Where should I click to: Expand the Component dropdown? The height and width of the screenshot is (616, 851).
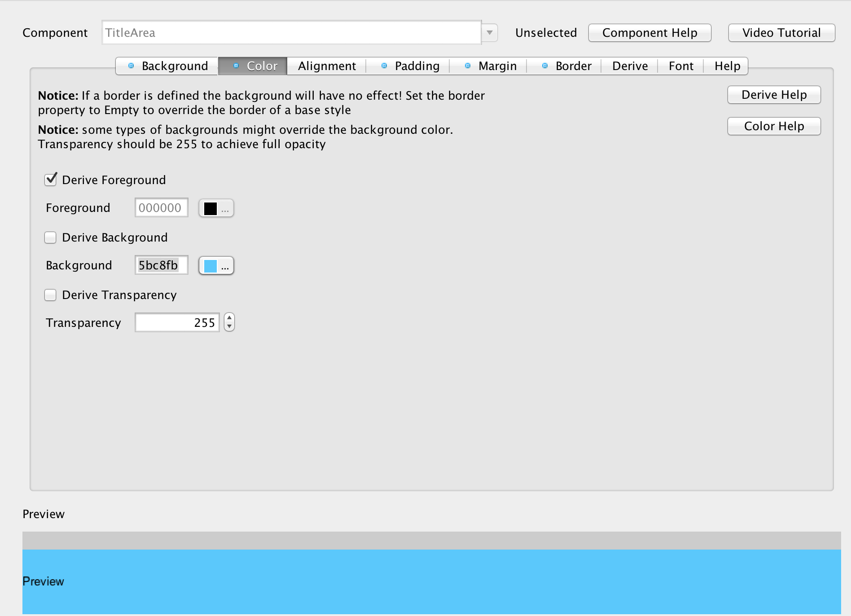point(489,32)
